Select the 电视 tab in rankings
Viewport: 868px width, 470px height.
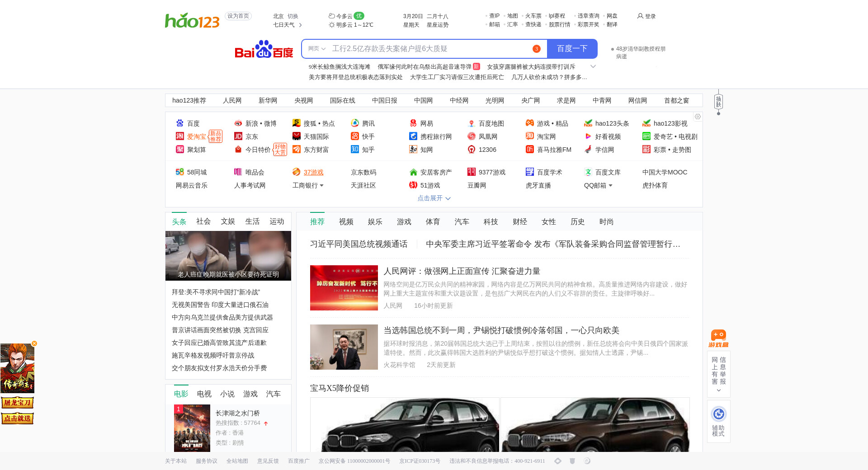click(x=204, y=394)
